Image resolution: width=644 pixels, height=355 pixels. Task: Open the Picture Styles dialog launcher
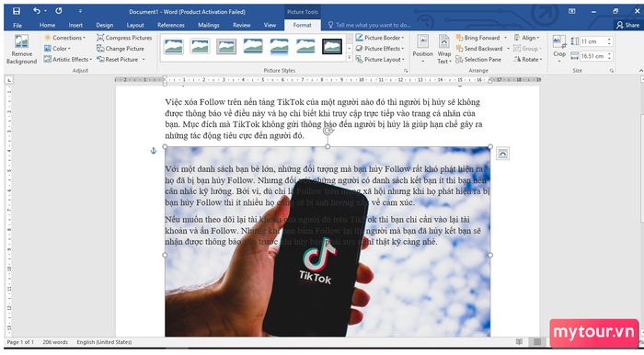[x=406, y=71]
